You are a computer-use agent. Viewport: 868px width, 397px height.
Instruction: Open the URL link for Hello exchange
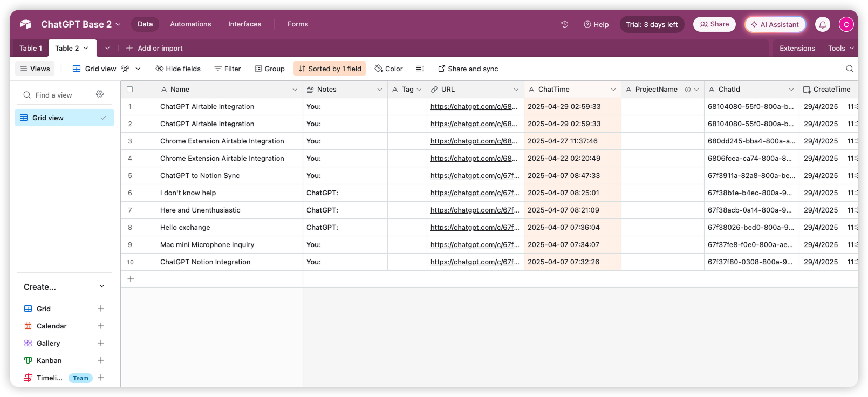[475, 228]
